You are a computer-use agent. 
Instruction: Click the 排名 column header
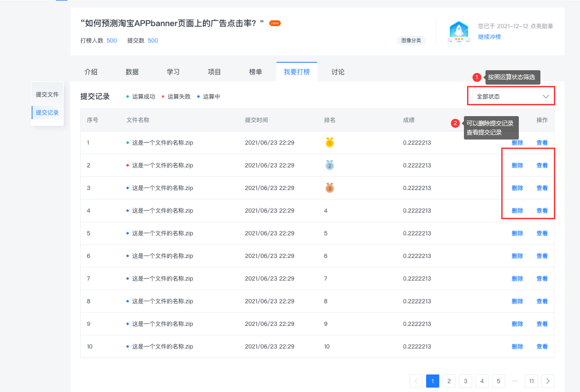(330, 120)
